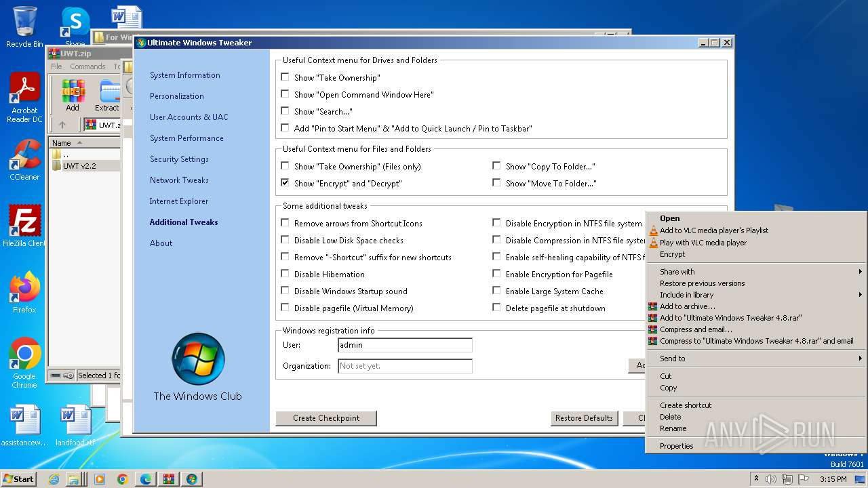Enable Show "Move To Folder..."
The width and height of the screenshot is (868, 488).
pyautogui.click(x=496, y=183)
